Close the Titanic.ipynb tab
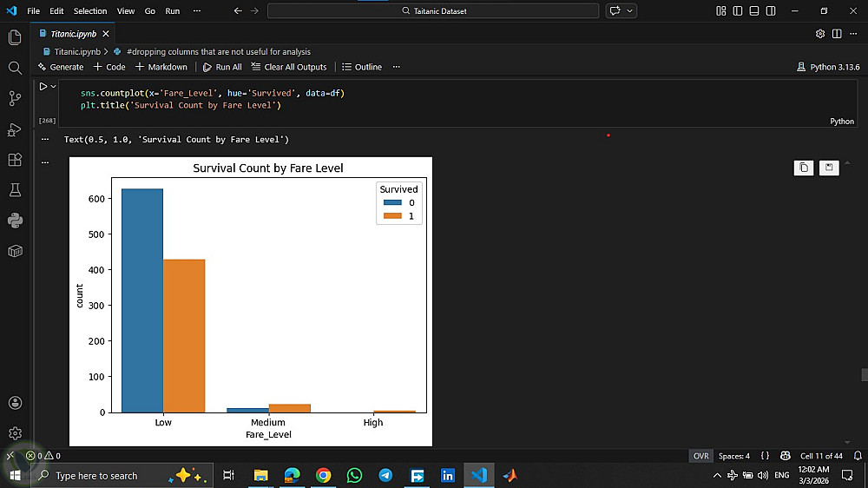Viewport: 868px width, 488px height. pos(106,34)
